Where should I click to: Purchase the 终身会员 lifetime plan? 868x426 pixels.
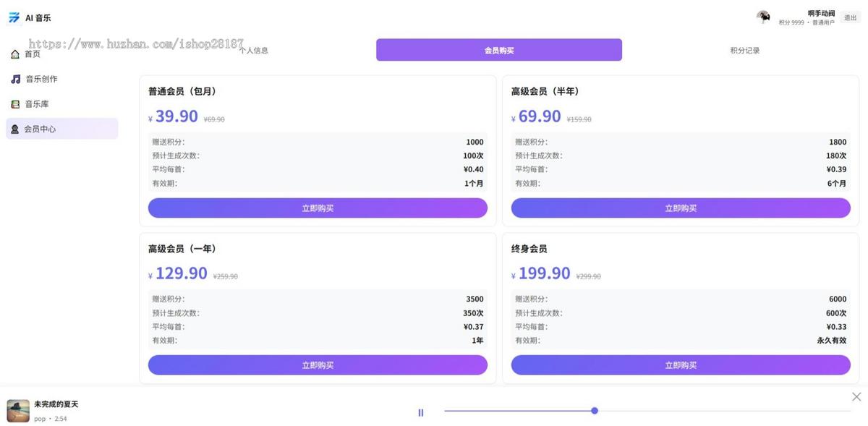click(x=681, y=365)
